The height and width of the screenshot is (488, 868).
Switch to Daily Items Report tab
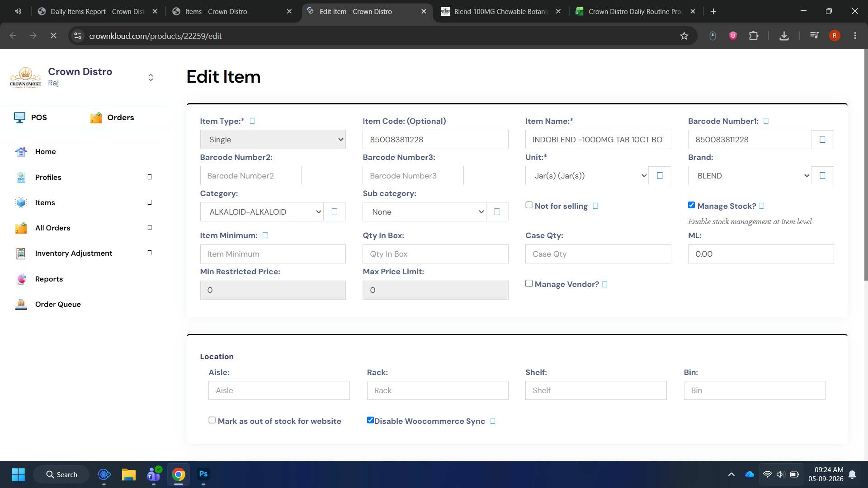pos(98,12)
